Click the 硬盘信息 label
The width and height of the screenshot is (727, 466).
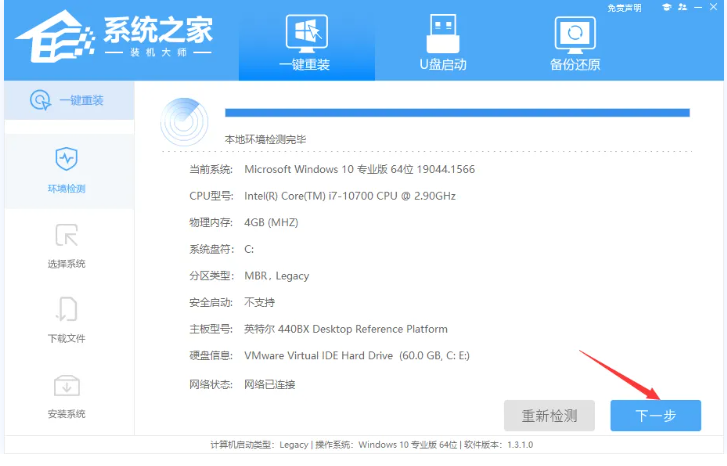point(210,356)
